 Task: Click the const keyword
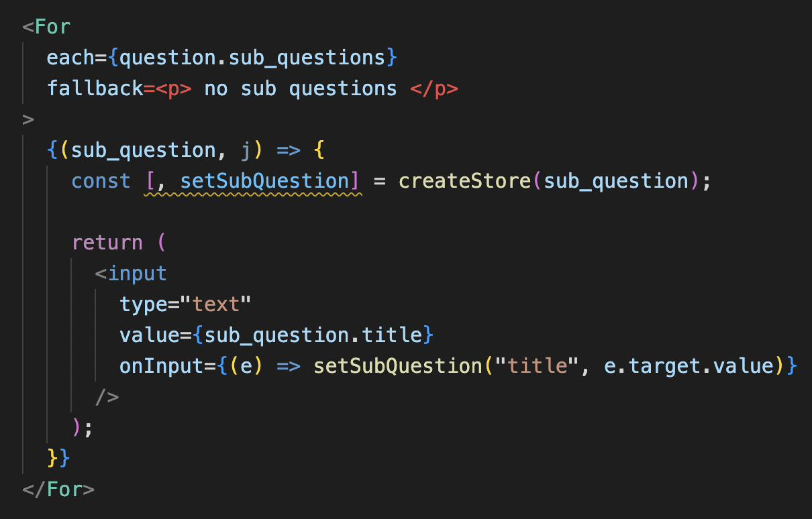(101, 182)
